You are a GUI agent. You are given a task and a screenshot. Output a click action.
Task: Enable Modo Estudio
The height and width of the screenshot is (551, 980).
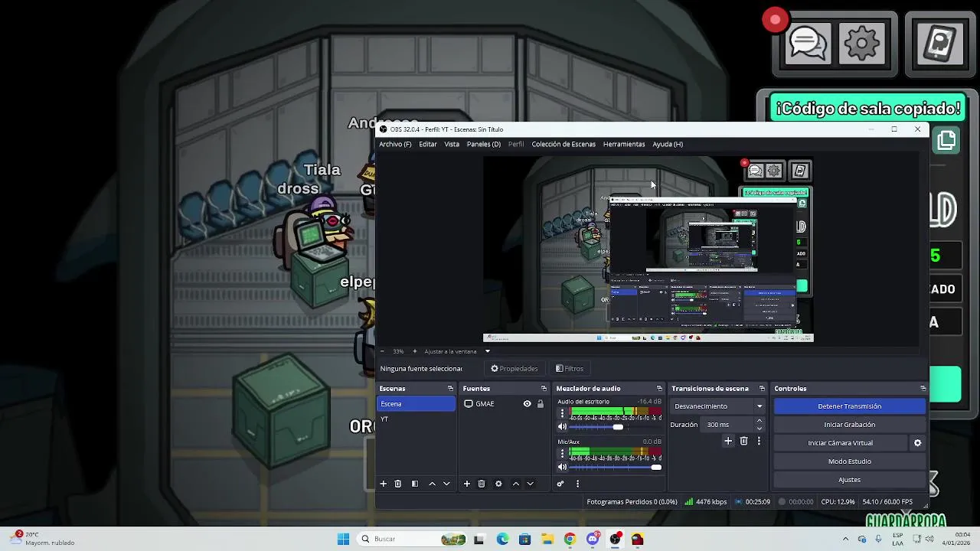click(849, 461)
